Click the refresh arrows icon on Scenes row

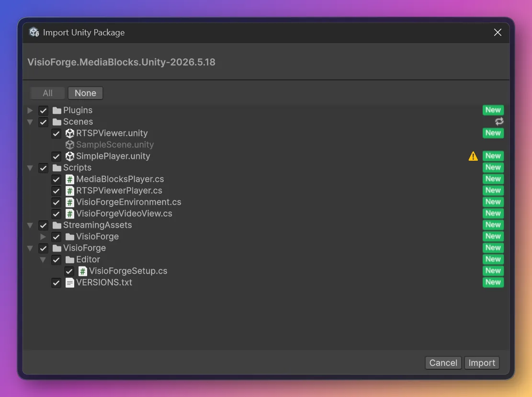499,121
